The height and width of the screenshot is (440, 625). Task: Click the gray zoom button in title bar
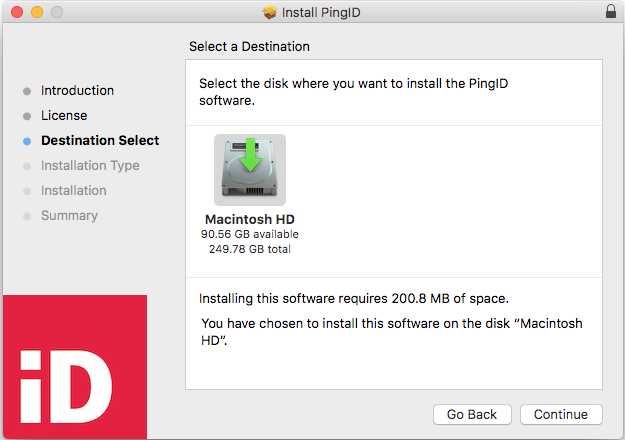[x=57, y=12]
